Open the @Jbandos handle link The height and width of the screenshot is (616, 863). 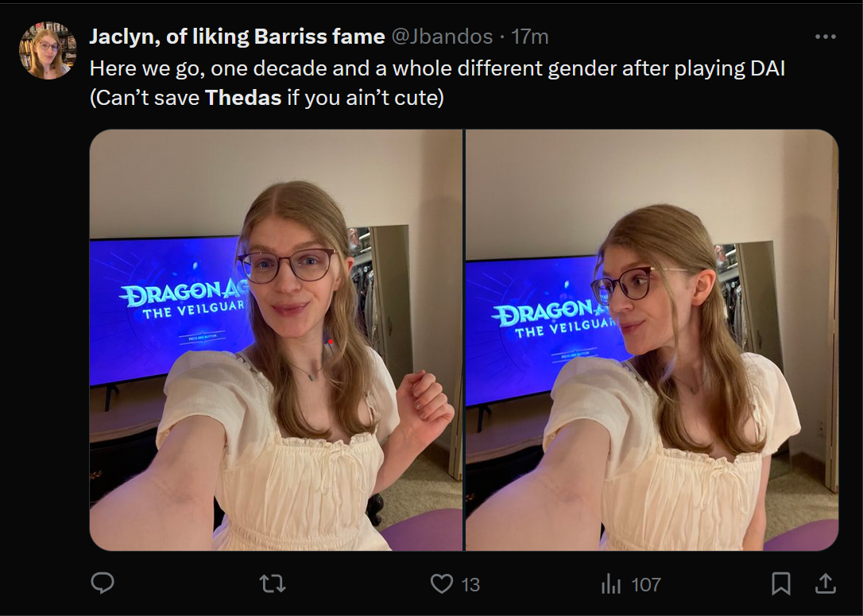[x=442, y=37]
